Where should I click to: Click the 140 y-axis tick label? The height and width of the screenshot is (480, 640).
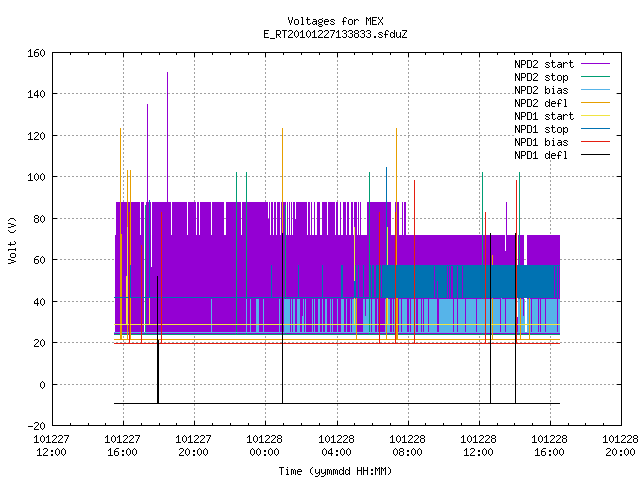[x=36, y=94]
